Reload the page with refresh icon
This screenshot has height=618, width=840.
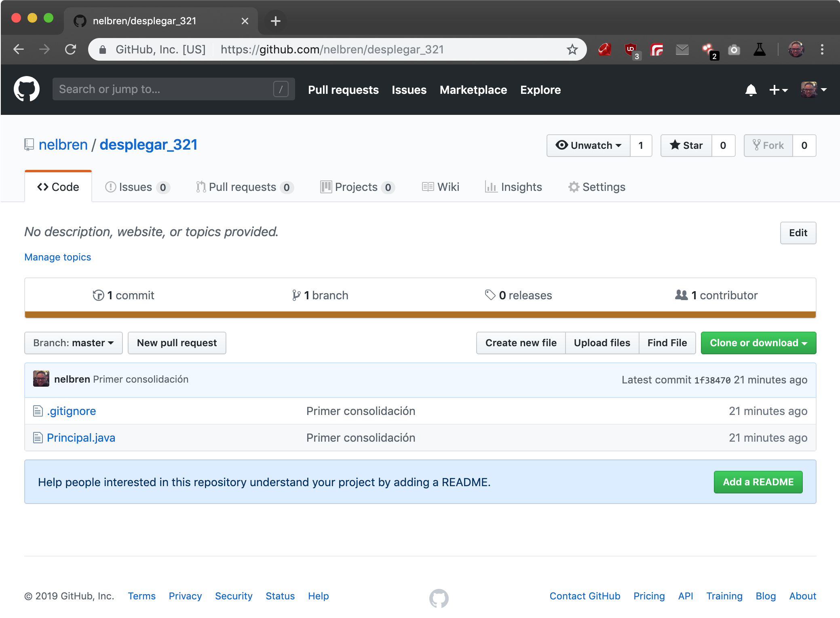point(71,49)
